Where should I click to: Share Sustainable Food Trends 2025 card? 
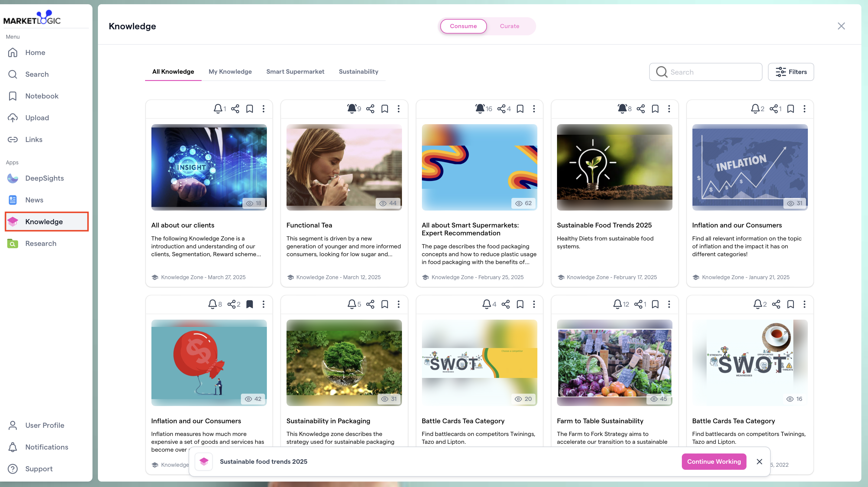640,108
